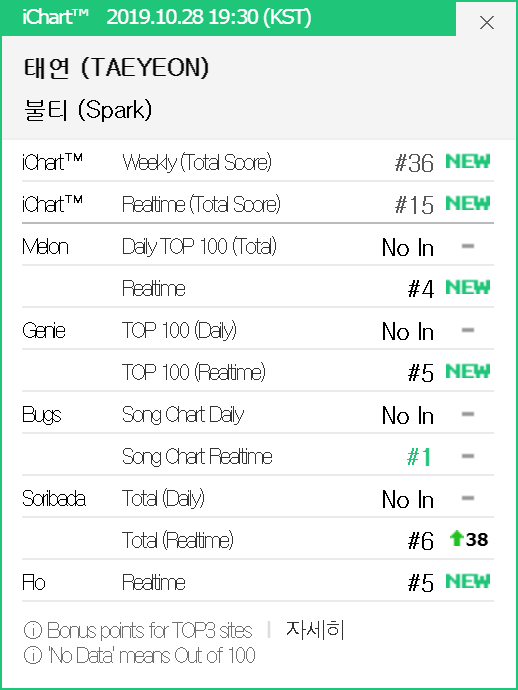Click the Genie TOP 100 (Daily) row
Screen dimensions: 518x690
[x=258, y=330]
